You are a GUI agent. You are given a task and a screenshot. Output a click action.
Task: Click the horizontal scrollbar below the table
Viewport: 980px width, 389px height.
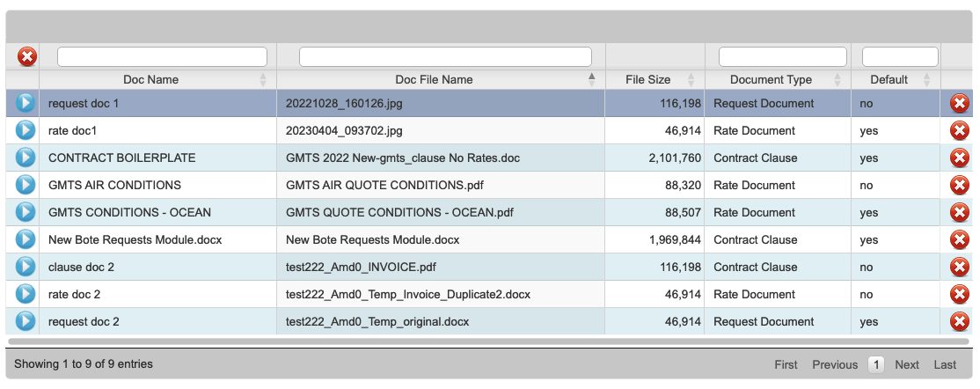tap(488, 341)
